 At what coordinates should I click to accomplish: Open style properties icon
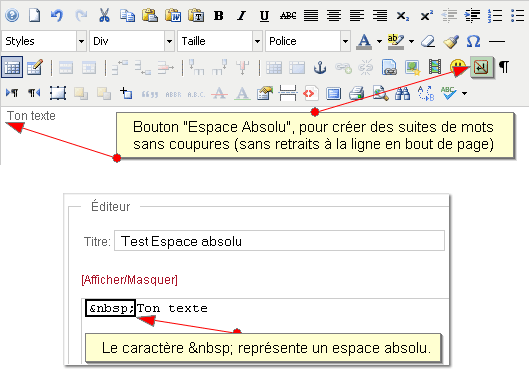[265, 93]
